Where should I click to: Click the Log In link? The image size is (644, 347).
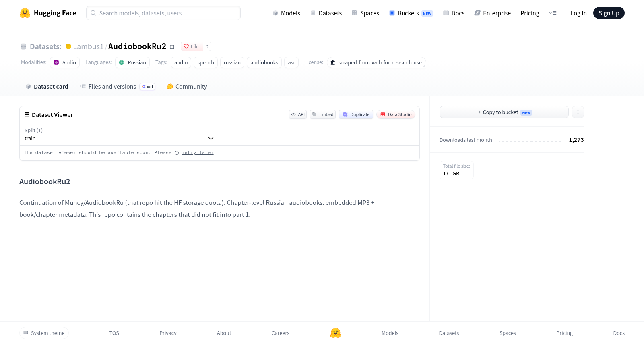[578, 13]
